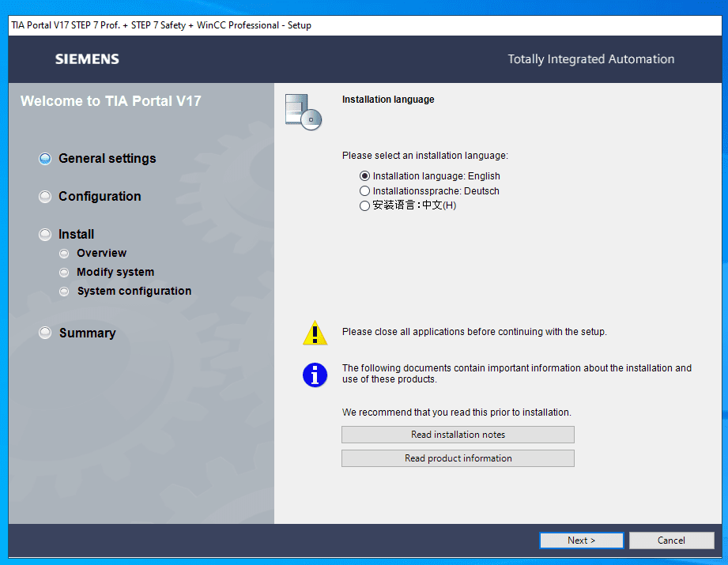Click the yellow warning triangle icon
Screen dimensions: 728x565
(315, 333)
